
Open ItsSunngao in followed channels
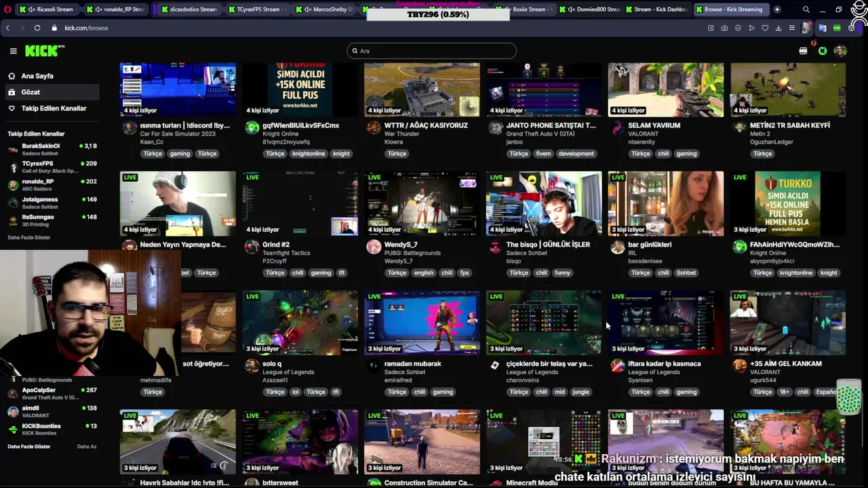53,220
